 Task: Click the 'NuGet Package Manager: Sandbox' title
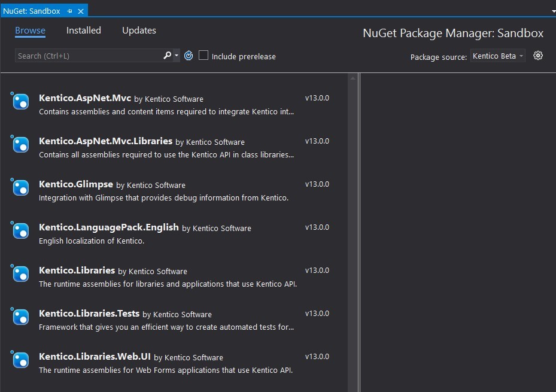click(x=453, y=33)
